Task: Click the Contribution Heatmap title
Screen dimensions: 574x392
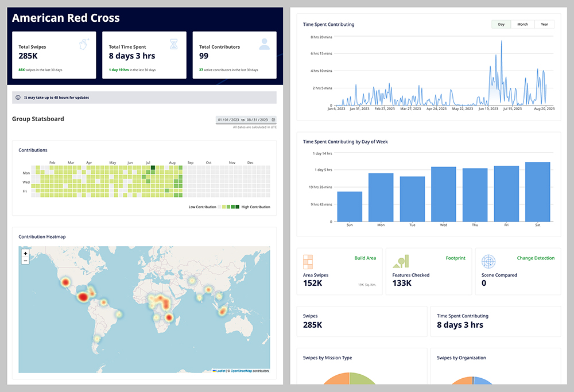Action: [x=42, y=237]
